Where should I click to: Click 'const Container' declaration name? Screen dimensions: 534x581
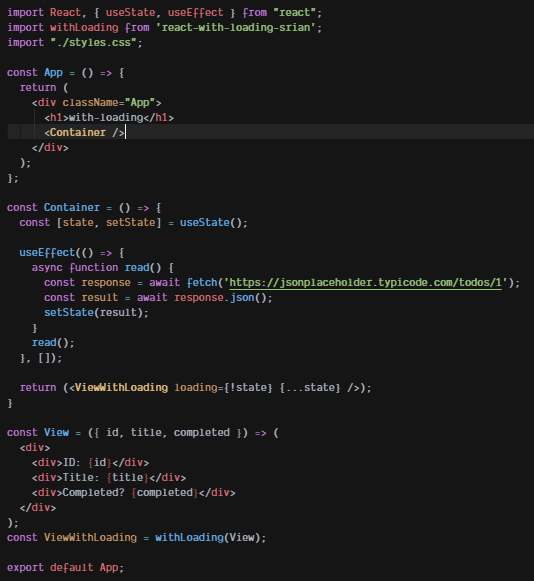72,208
